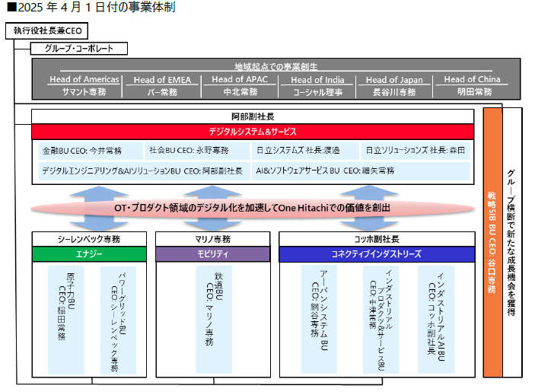535x392 pixels.
Task: Select Head of APAC label
Action: [x=240, y=79]
